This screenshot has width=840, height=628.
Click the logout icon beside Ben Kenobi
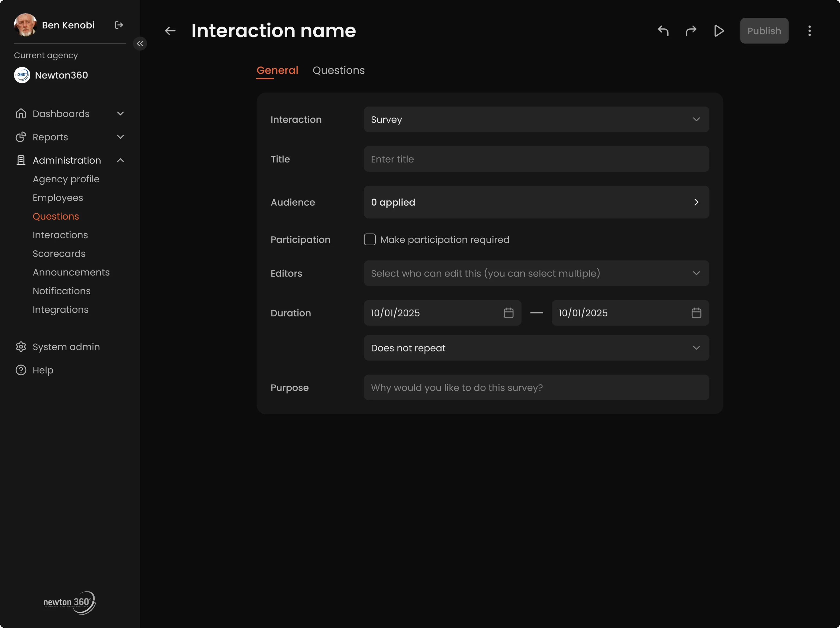(118, 25)
